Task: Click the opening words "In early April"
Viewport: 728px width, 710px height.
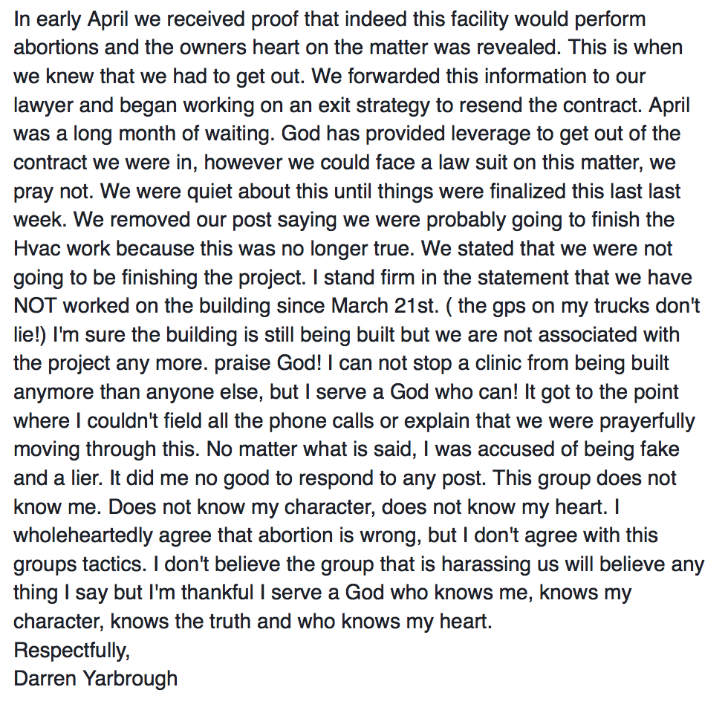Action: (x=62, y=19)
